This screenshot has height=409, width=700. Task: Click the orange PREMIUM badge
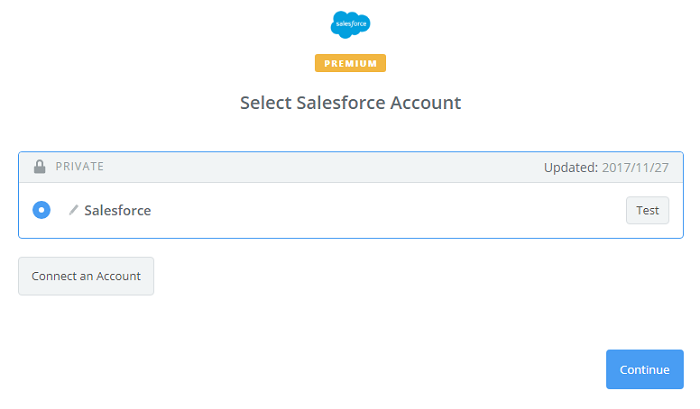click(x=350, y=63)
